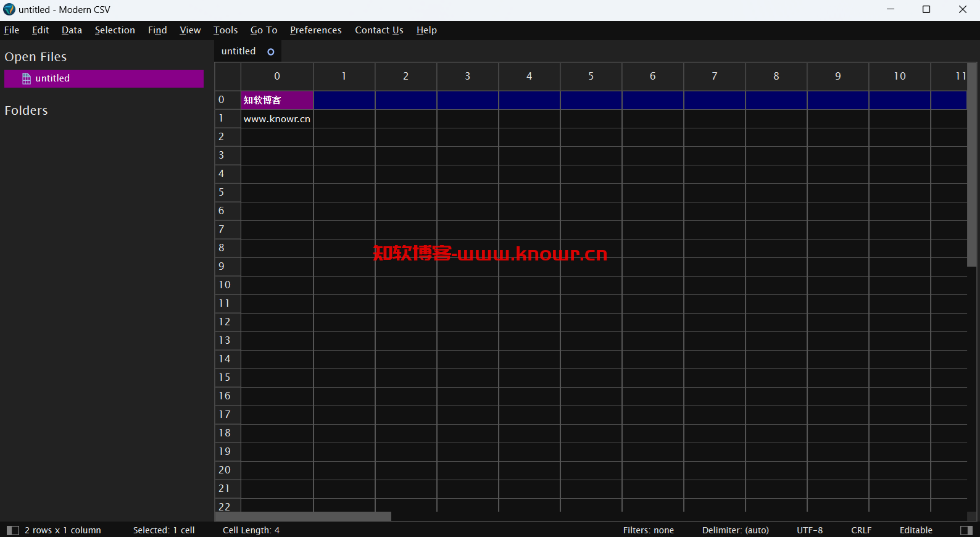Click the Open Files section heading

[x=35, y=57]
